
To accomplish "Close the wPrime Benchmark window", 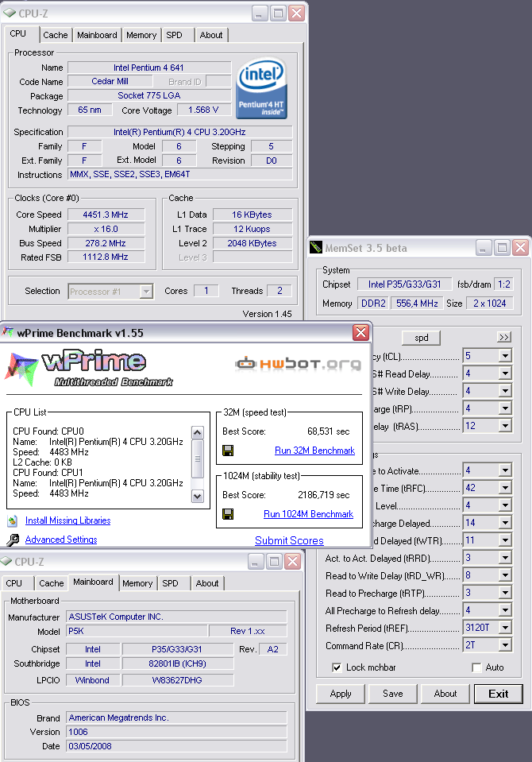I will click(360, 332).
